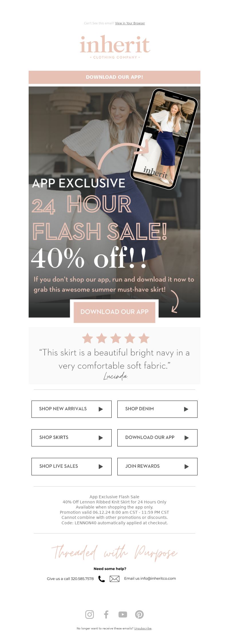Screen dimensions: 229x644
Task: Open View in Your Browser link
Action: (130, 23)
